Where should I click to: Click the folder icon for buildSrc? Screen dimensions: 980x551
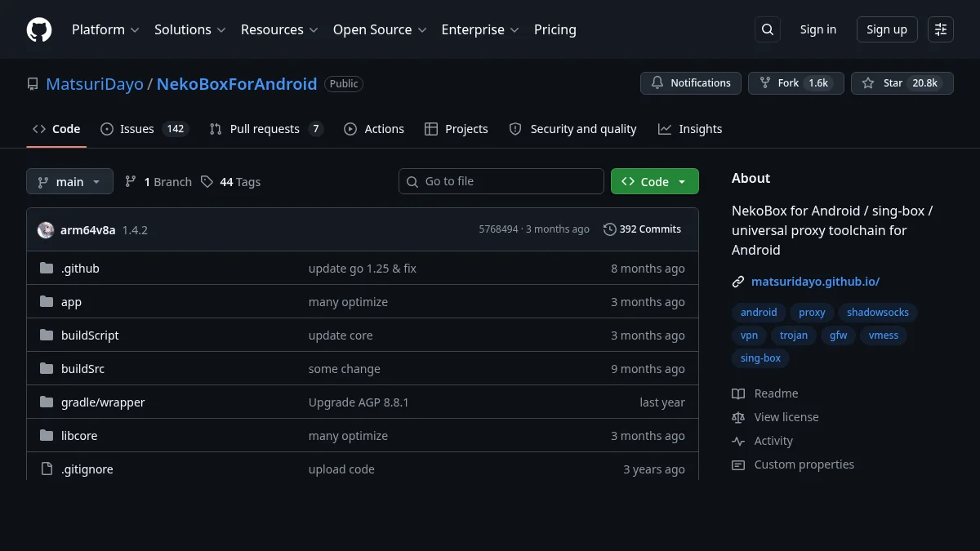[x=47, y=369]
